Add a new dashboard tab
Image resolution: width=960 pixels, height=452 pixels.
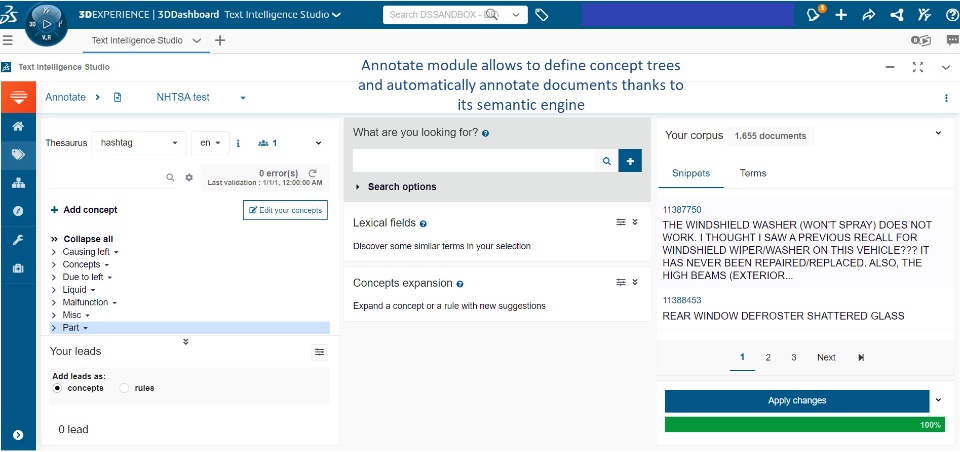(x=220, y=40)
